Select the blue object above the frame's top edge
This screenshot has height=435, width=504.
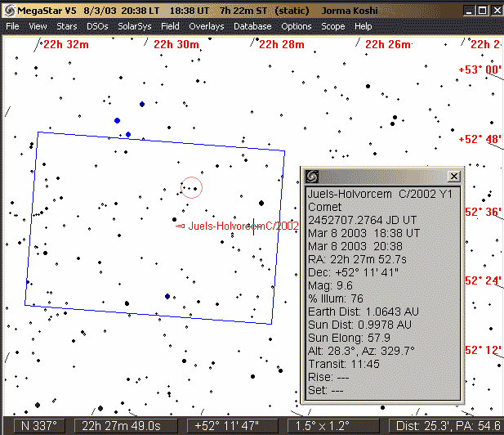pyautogui.click(x=118, y=120)
